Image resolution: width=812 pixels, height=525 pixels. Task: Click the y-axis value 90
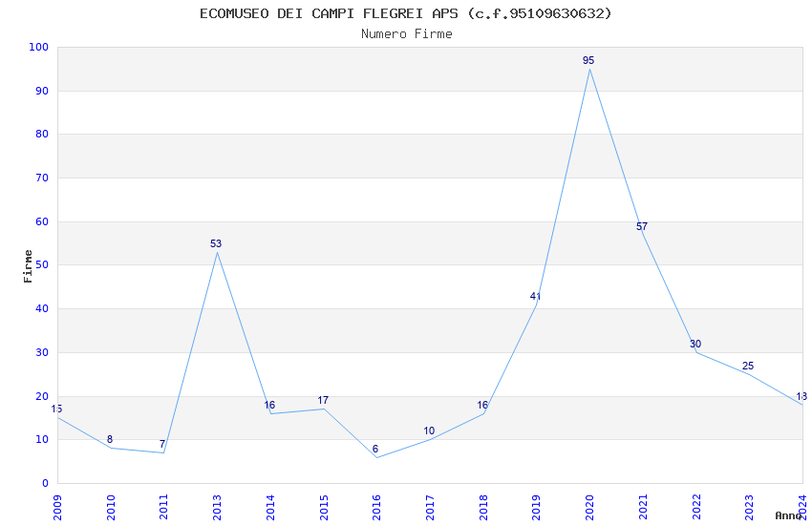[42, 91]
